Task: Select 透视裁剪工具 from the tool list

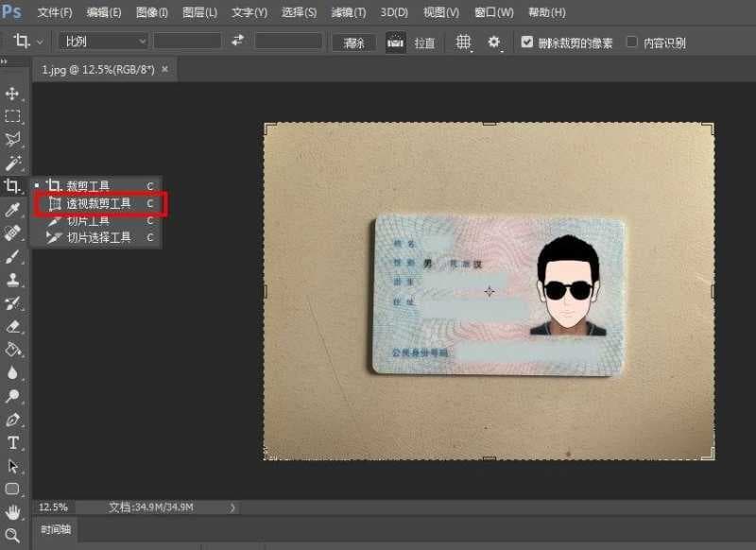Action: pos(99,203)
